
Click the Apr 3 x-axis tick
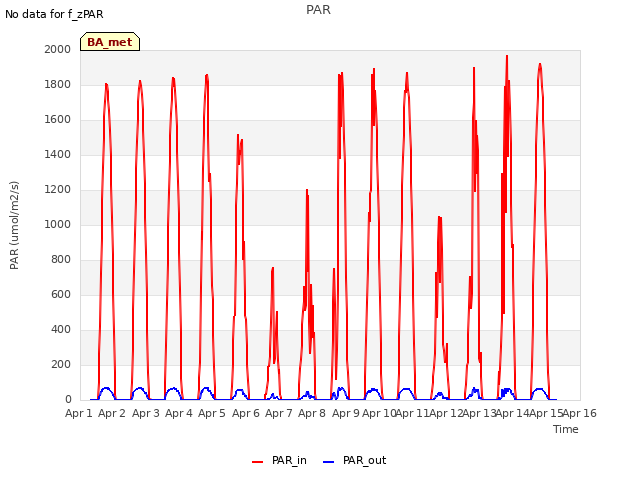[146, 413]
